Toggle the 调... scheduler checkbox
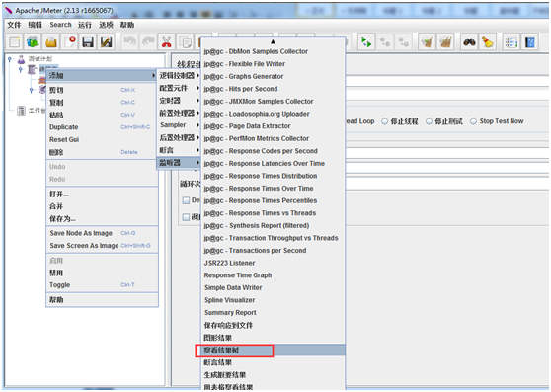Screen dimensions: 551x392 pyautogui.click(x=187, y=217)
